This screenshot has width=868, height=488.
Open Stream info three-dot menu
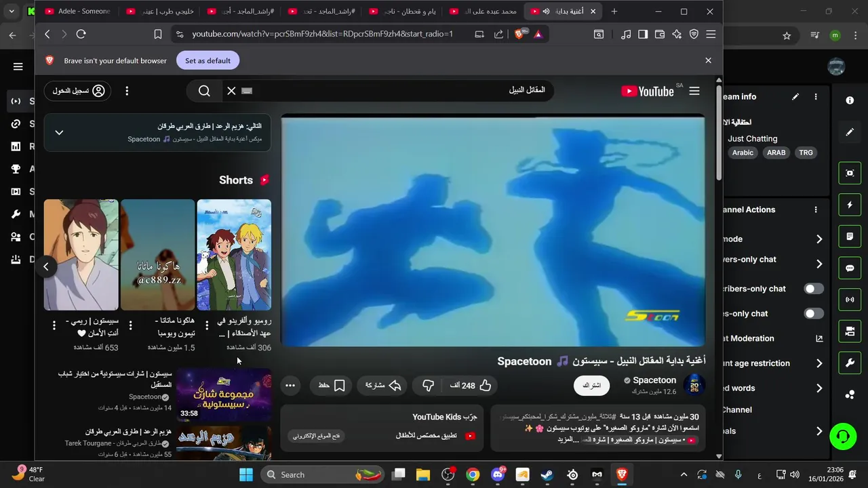pos(816,97)
